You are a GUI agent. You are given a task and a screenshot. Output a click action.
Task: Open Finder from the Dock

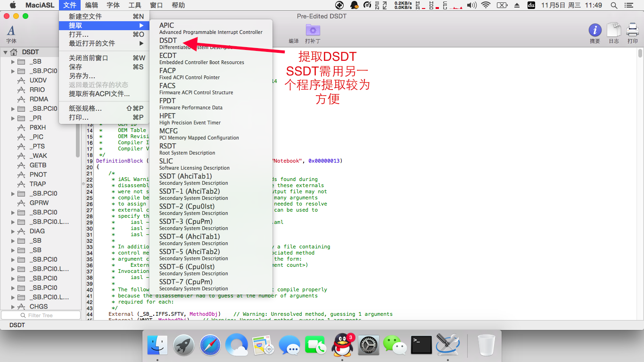tap(157, 345)
